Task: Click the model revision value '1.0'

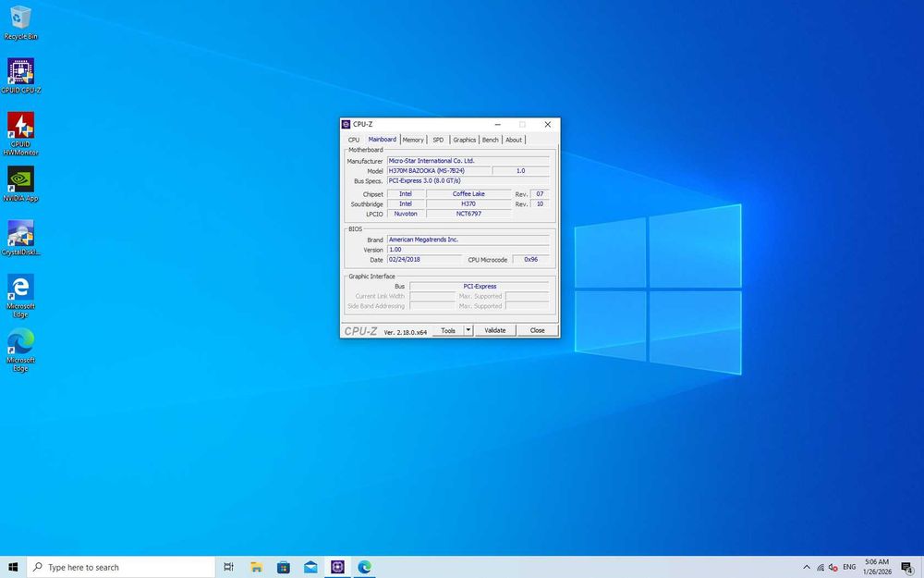Action: 520,170
